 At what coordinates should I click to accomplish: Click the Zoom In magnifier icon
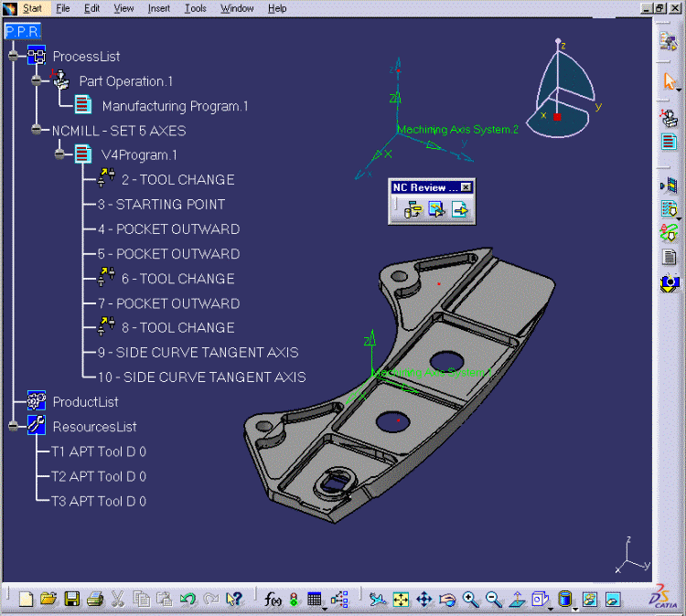[471, 600]
